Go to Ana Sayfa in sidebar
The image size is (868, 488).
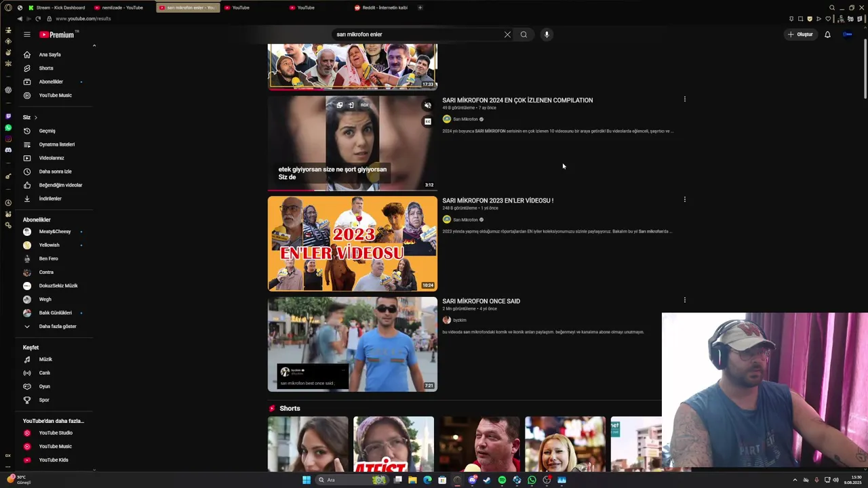point(50,55)
